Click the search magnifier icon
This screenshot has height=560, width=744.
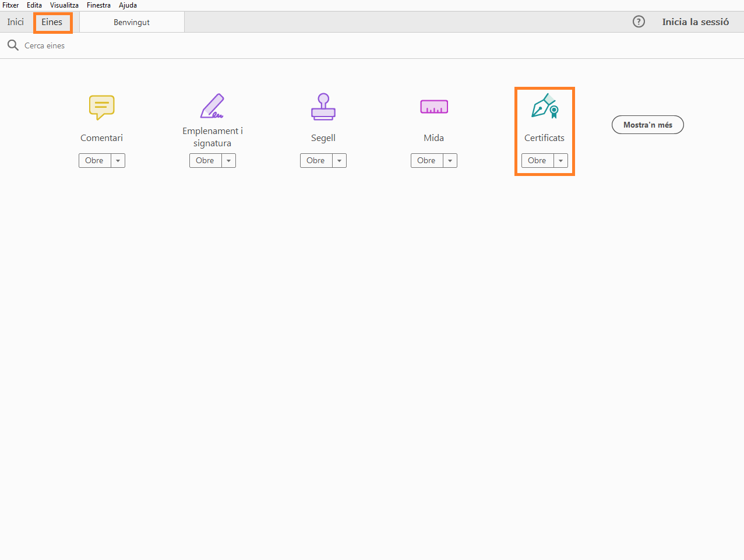(x=13, y=45)
